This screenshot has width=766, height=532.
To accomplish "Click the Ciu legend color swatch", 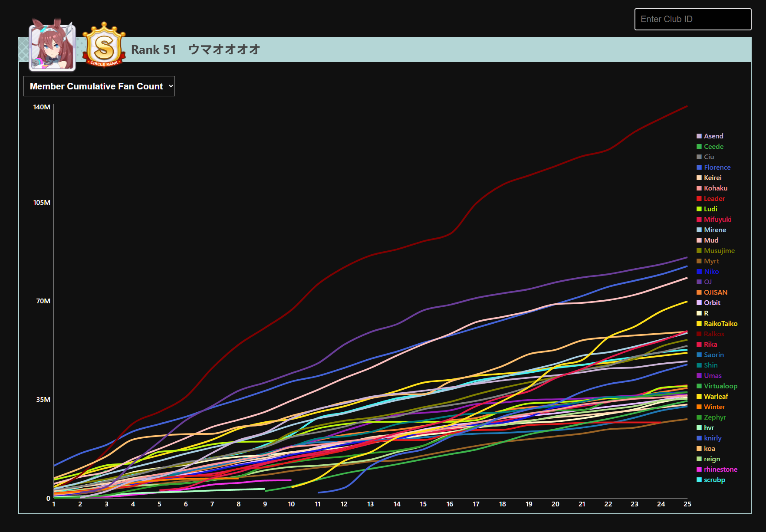I will (699, 157).
